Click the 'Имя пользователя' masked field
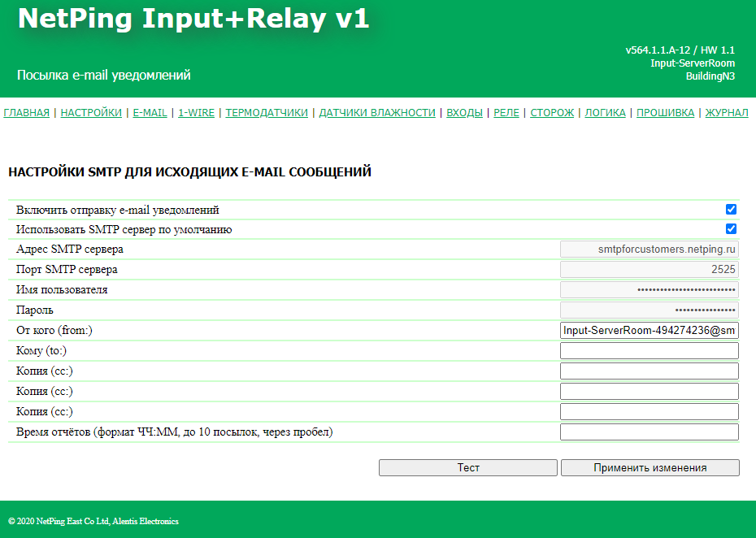756x538 pixels. 649,290
